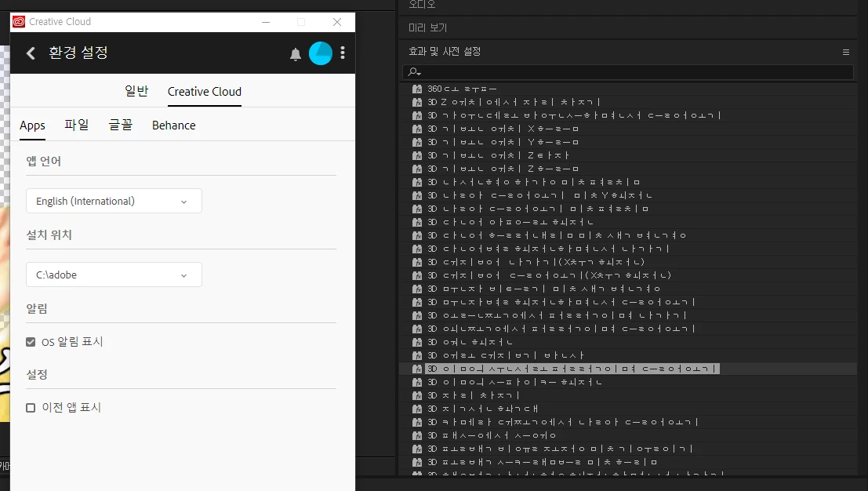Select preset 3D ㅇㅣㅁㅇㅢ ㅅㅡㅍㅏㅇㅣㅋㅡ ㅎㅚㅈㅓㄴ
Screen dimensions: 868x491
(514, 382)
